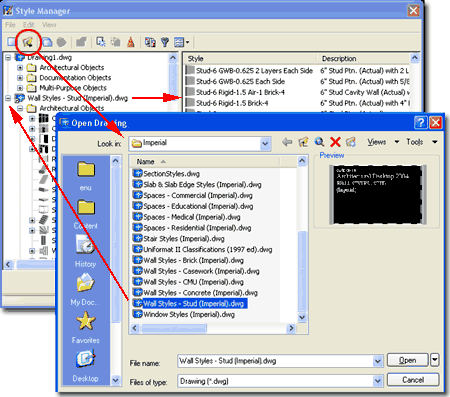450x397 pixels.
Task: Open the Desktop shortcut in places bar
Action: 85,366
